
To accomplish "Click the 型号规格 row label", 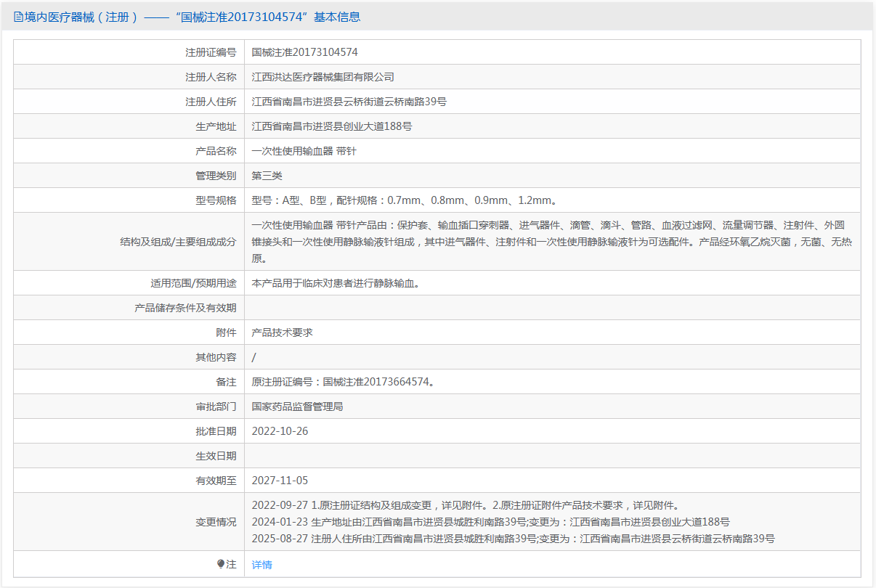I will click(216, 200).
